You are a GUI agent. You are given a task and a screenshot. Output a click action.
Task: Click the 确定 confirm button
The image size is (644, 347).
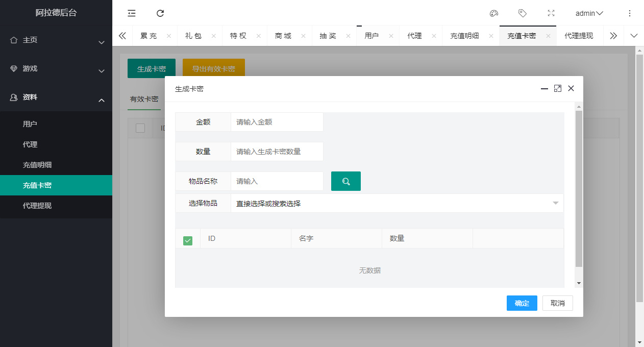click(522, 303)
